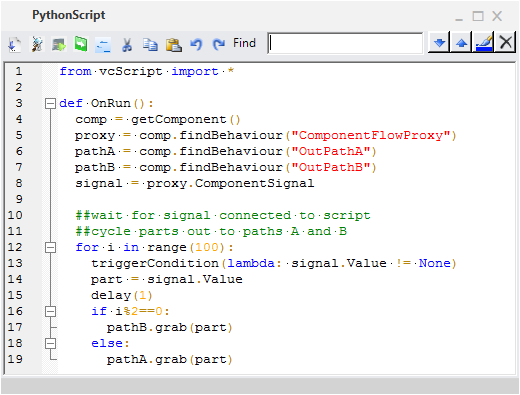Click the import script icon

(x=59, y=44)
